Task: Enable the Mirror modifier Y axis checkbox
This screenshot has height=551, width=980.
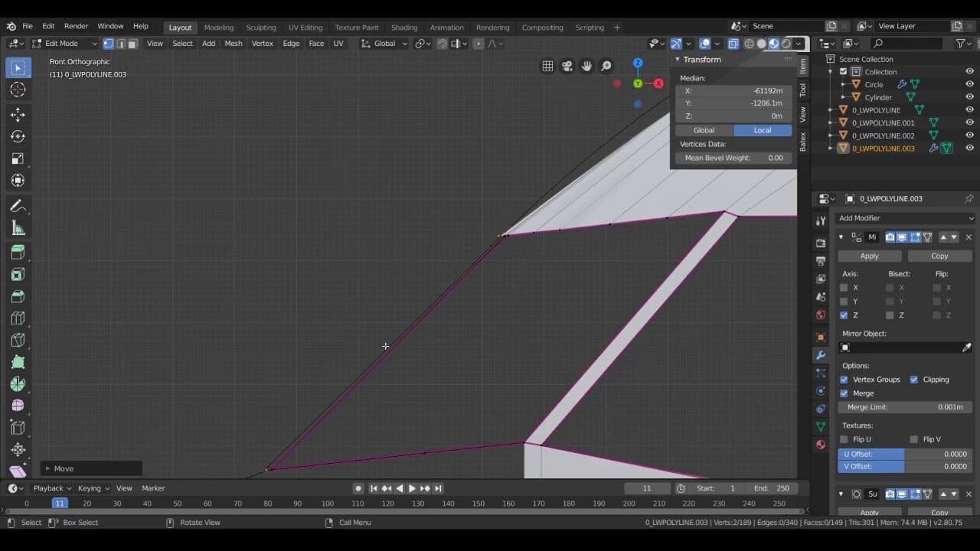Action: tap(844, 302)
